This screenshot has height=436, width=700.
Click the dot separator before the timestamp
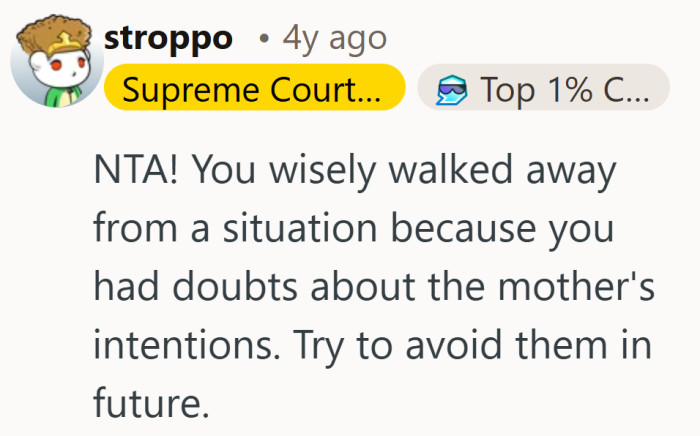(x=262, y=40)
